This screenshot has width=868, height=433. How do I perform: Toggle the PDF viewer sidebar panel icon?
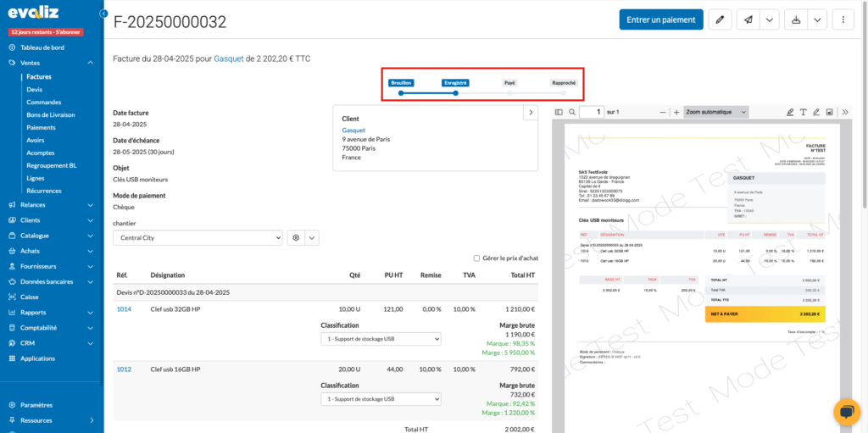(559, 112)
